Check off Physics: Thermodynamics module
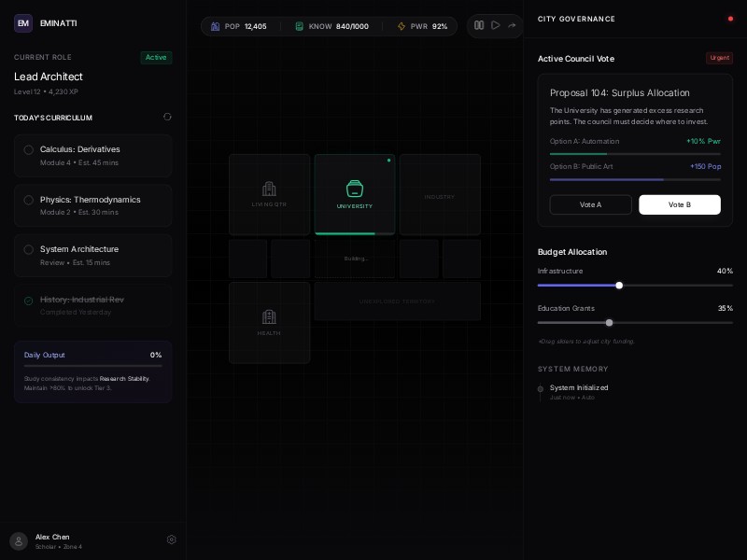The height and width of the screenshot is (560, 747). coord(30,200)
